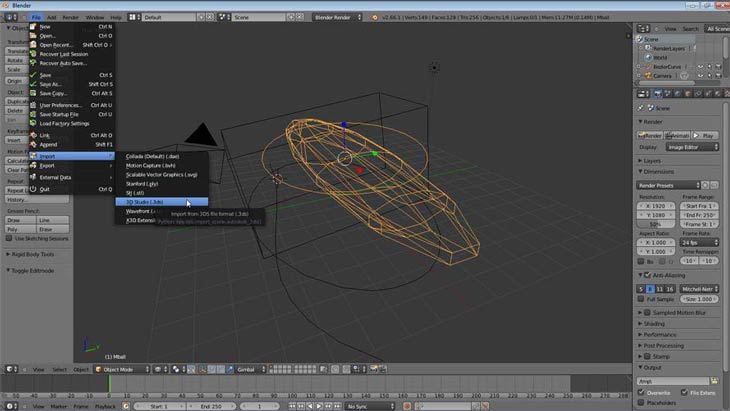Click the Animation render button

677,135
